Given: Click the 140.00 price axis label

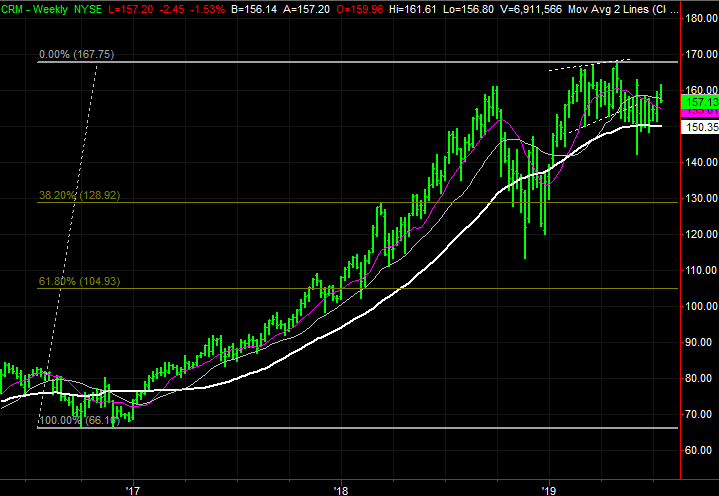Looking at the screenshot, I should point(700,162).
